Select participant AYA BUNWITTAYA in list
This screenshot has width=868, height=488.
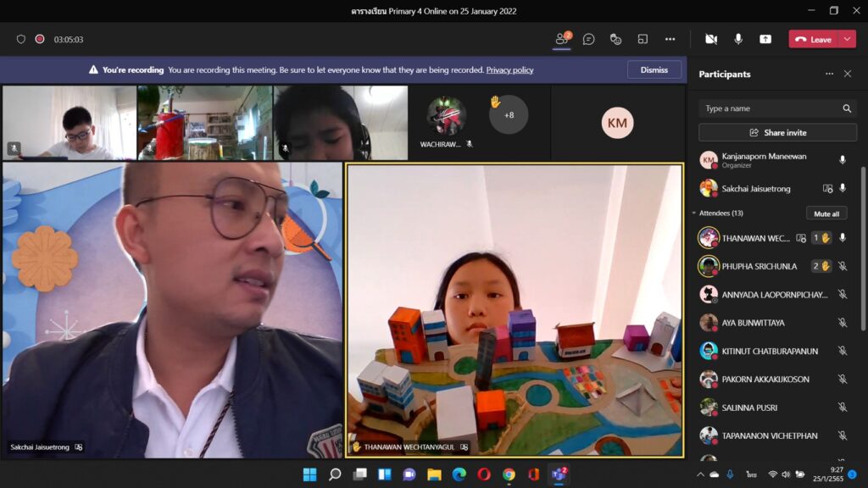[753, 323]
